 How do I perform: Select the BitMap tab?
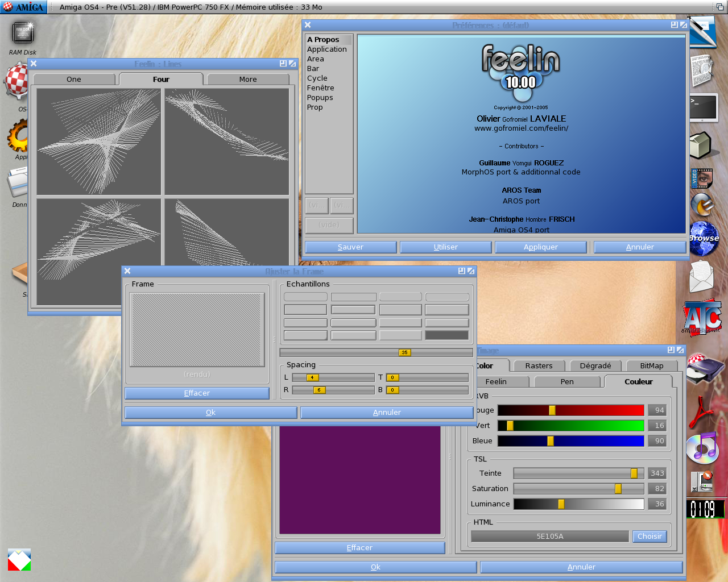652,366
